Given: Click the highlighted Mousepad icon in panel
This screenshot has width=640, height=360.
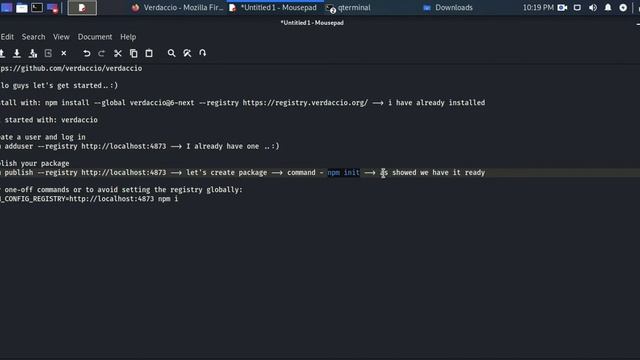Looking at the screenshot, I should coord(82,7).
